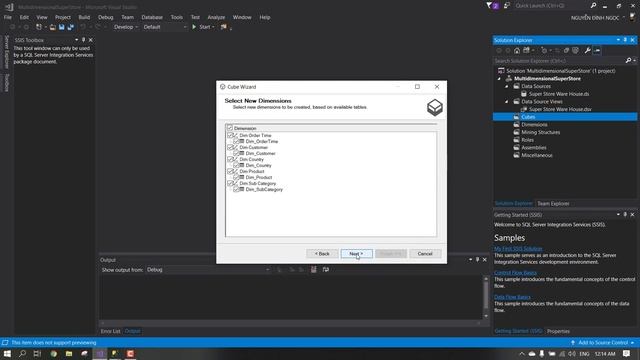Click the Back button in Cube Wizard

322,253
